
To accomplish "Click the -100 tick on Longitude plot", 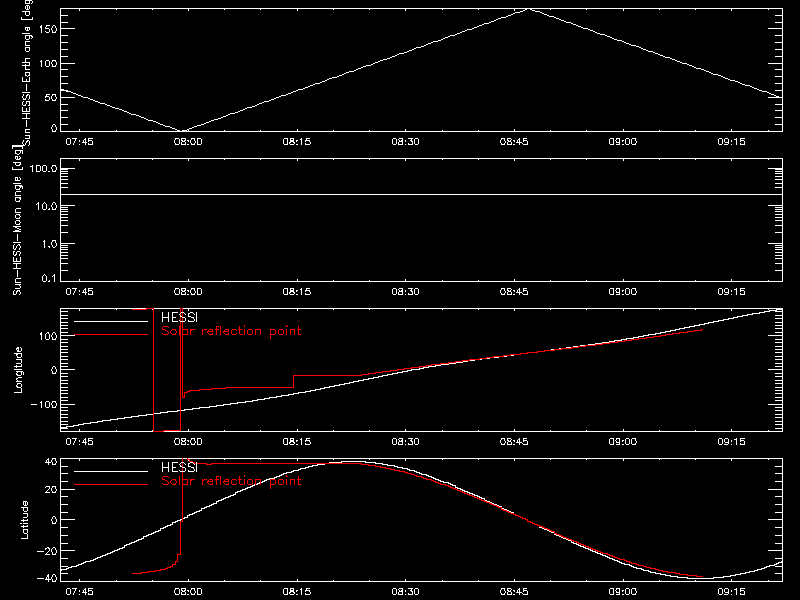I will tap(44, 405).
